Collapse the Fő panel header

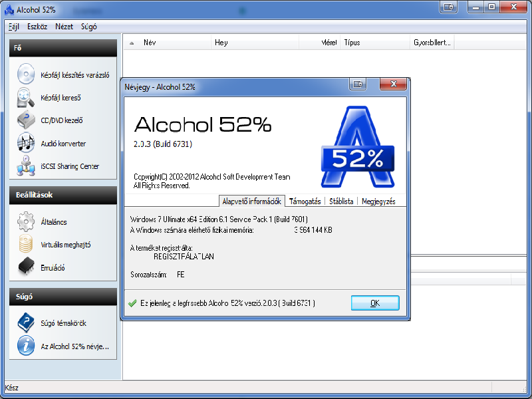tap(63, 48)
